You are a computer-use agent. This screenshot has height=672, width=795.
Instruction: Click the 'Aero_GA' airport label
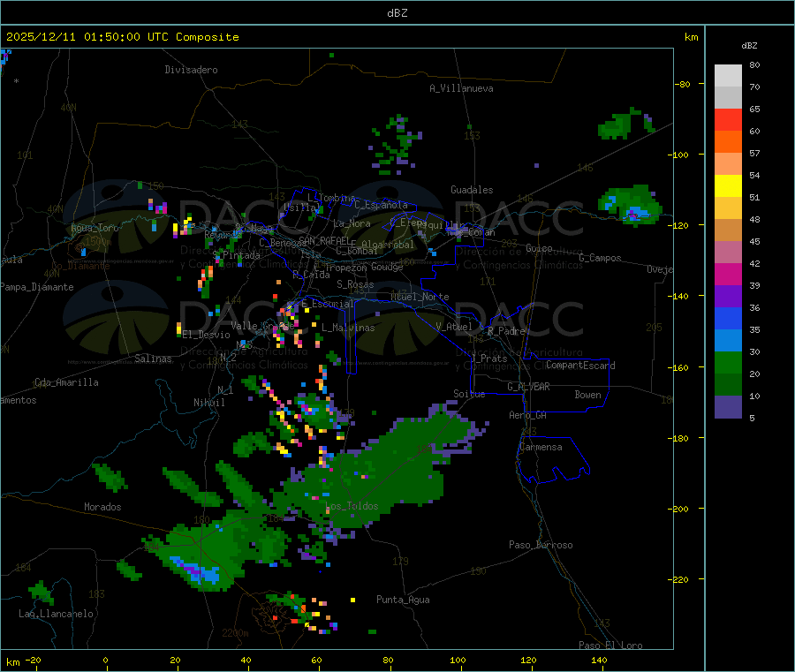click(528, 415)
